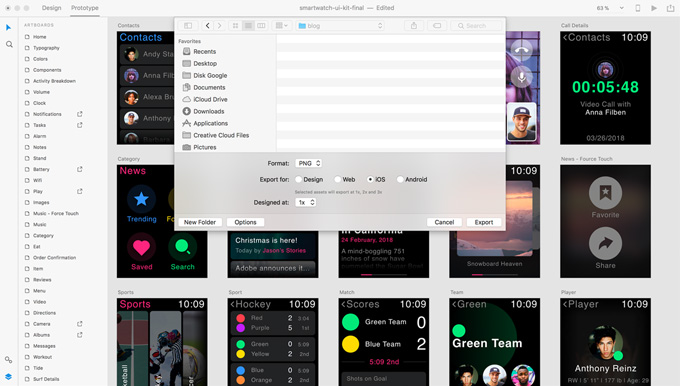Click the Search magnifier icon in News artboard
Screen dimensions: 680x386
coord(183,247)
